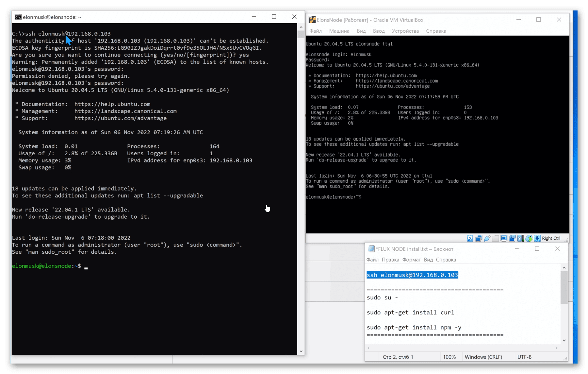The height and width of the screenshot is (374, 588).
Task: Click 'Стр 2, стлб 1' in Notepad status bar
Action: 398,357
